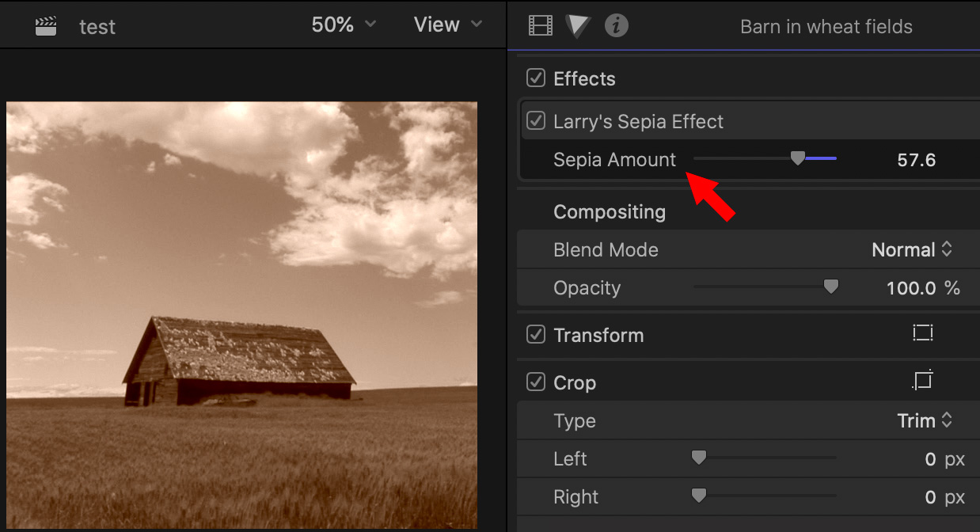
Task: Click the crop Left slider handle
Action: point(698,458)
